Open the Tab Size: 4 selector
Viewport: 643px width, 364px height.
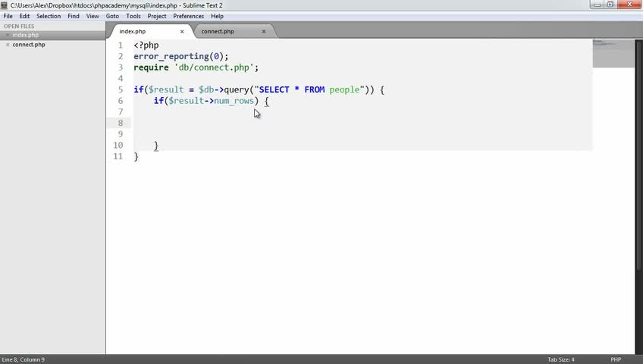pos(561,359)
